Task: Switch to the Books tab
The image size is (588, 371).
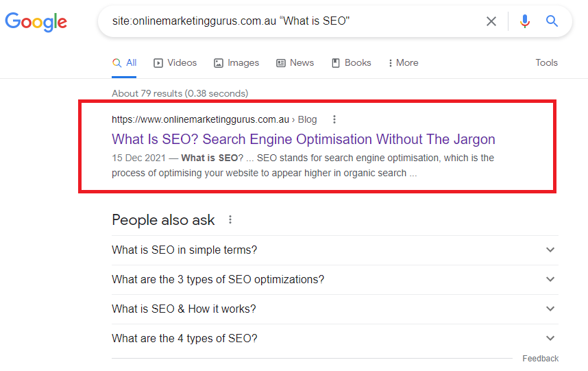Action: click(352, 63)
